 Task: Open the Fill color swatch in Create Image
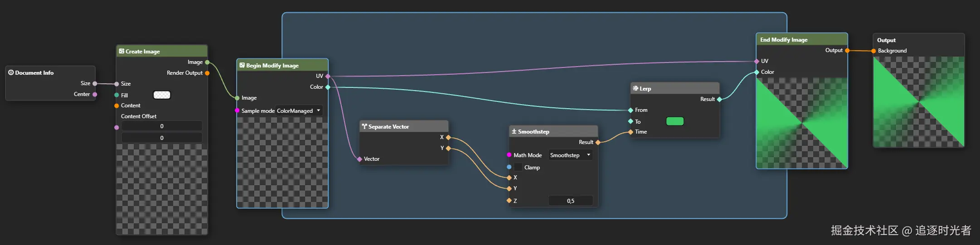(x=162, y=95)
